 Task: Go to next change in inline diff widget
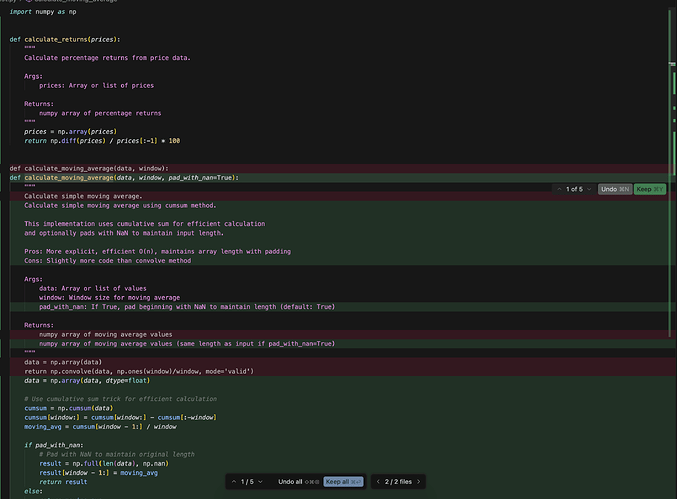pyautogui.click(x=589, y=189)
